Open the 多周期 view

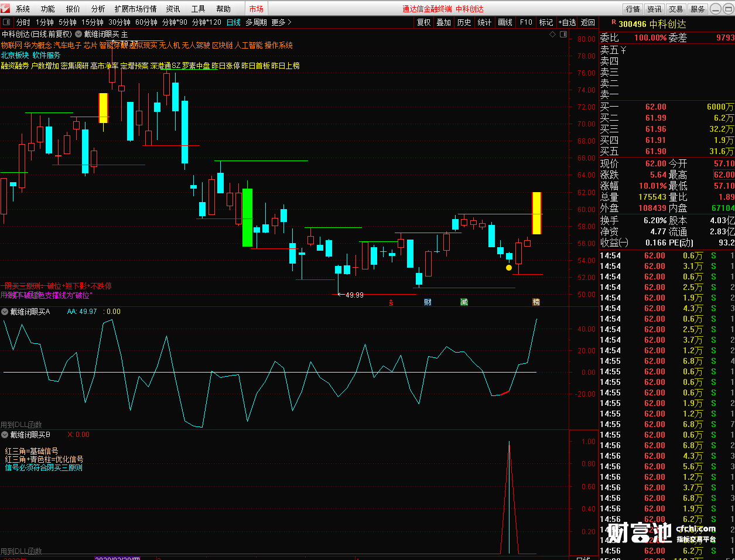pos(256,22)
